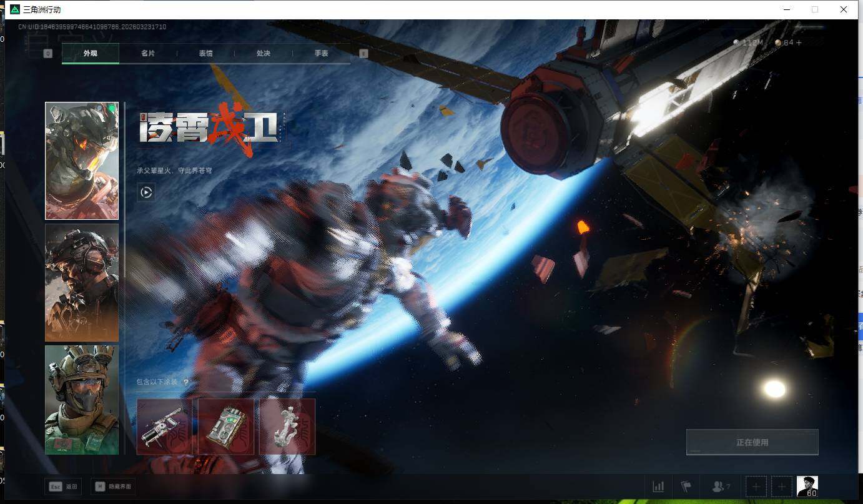Switch to the 外观 tab

(91, 54)
